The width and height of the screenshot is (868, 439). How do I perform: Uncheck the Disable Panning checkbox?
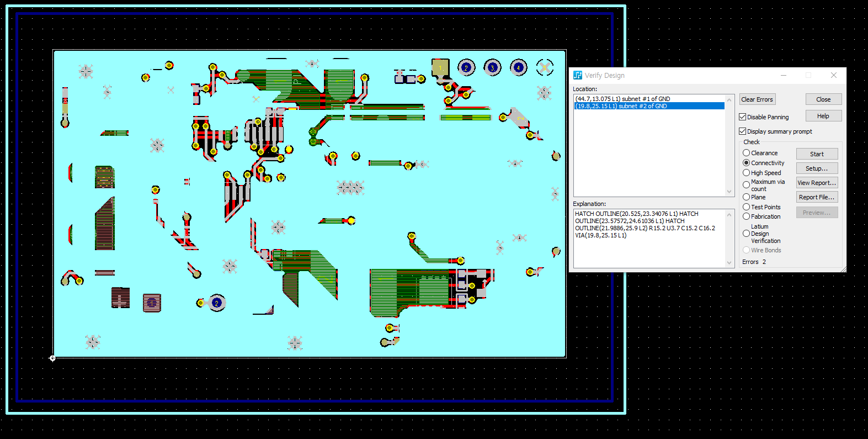[743, 117]
